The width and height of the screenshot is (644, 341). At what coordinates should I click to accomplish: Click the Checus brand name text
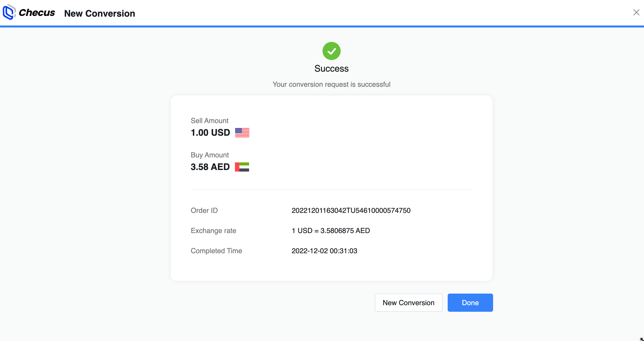[37, 13]
